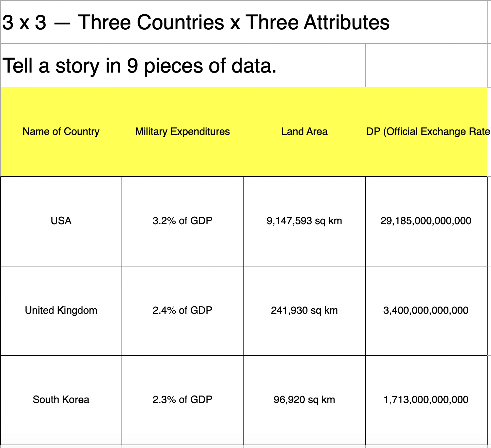Click the 'Tell a story in 9 pieces' cell
The width and height of the screenshot is (491, 448).
[140, 65]
